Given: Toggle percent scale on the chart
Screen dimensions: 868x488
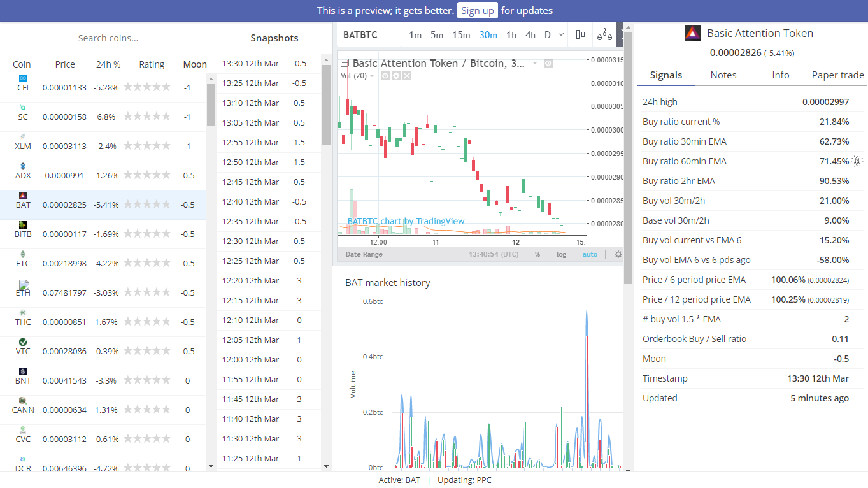Looking at the screenshot, I should pos(537,254).
